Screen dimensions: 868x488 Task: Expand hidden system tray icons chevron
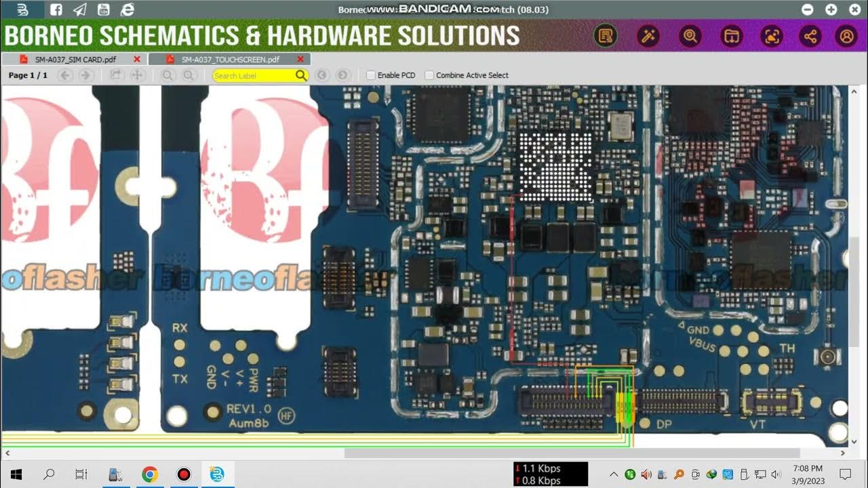(614, 474)
